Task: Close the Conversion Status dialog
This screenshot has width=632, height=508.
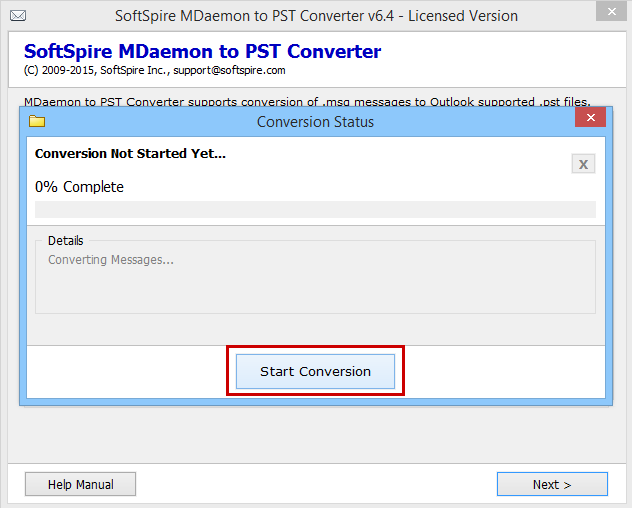Action: pyautogui.click(x=590, y=117)
